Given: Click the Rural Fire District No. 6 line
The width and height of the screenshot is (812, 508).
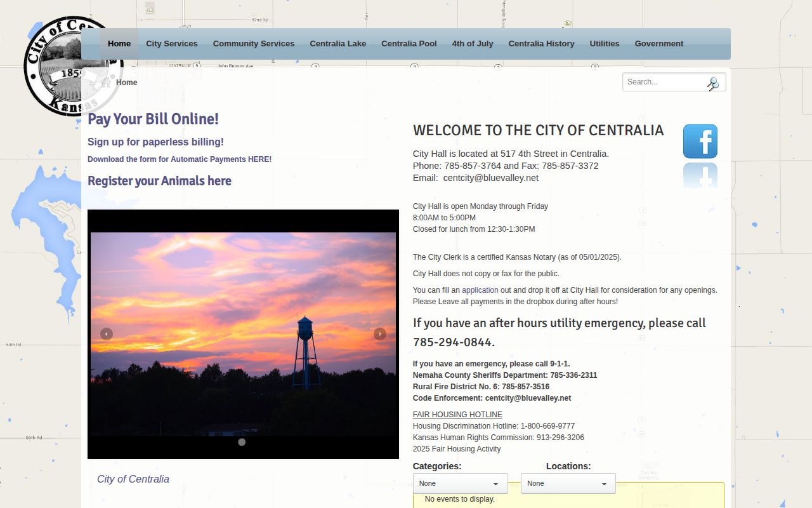Looking at the screenshot, I should (481, 387).
